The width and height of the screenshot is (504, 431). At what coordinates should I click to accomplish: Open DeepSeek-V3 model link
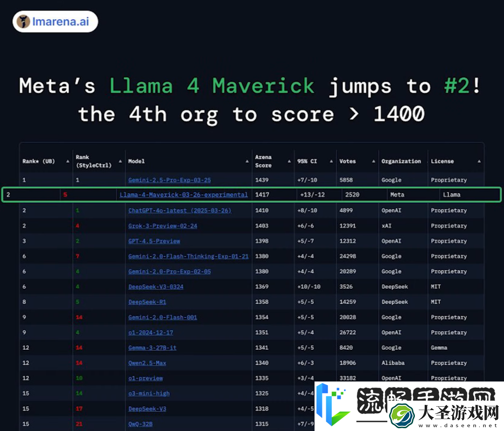[x=147, y=409]
